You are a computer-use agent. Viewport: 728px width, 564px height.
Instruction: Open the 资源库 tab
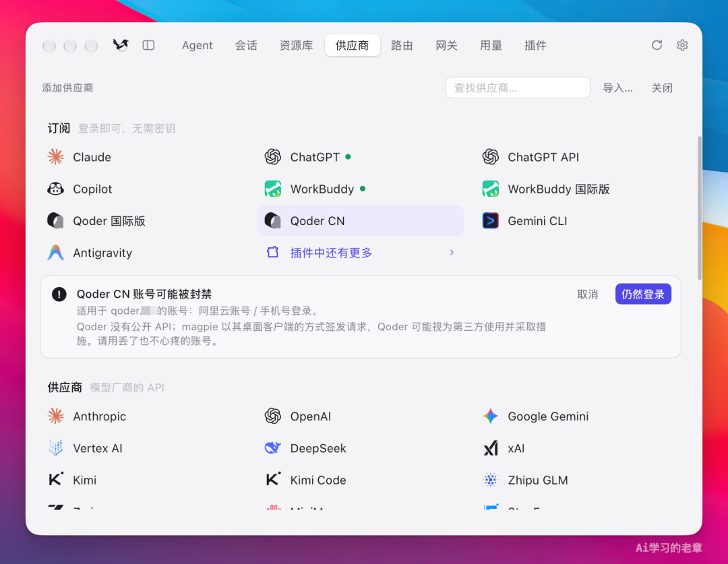click(x=296, y=45)
